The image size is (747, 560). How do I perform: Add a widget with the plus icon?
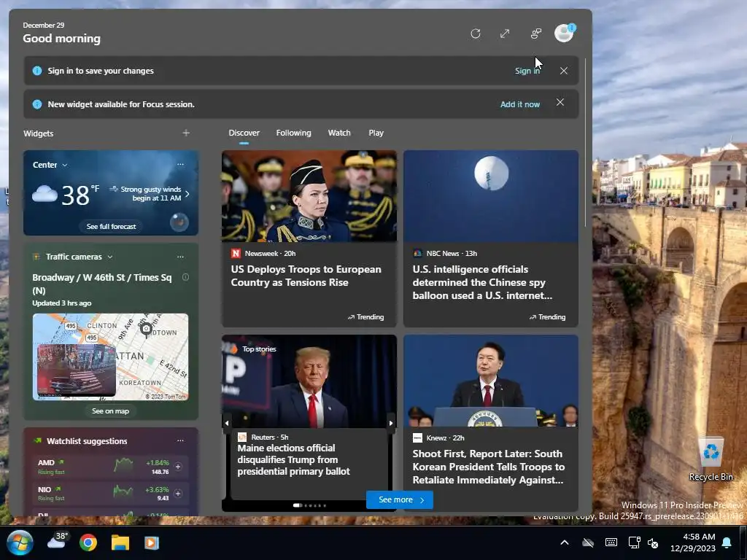coord(186,133)
